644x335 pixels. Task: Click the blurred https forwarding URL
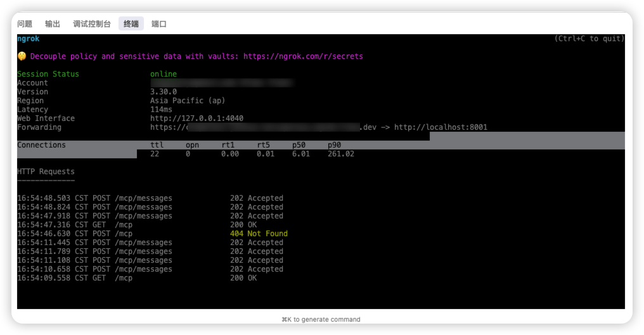point(266,127)
